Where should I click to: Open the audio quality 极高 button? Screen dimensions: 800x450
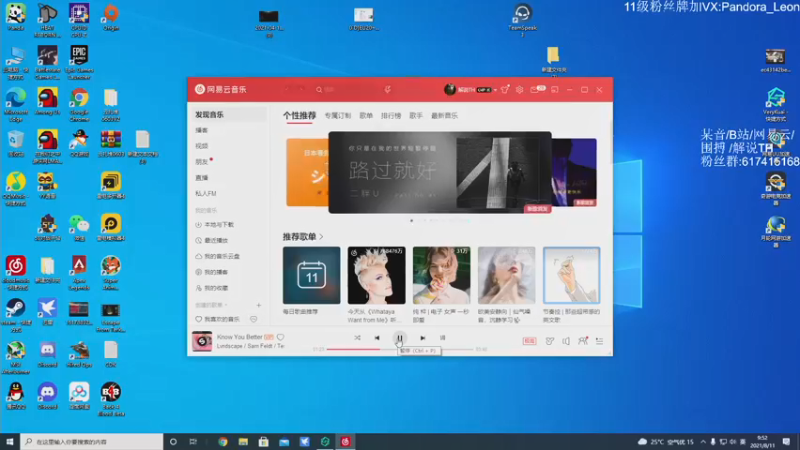[x=529, y=341]
